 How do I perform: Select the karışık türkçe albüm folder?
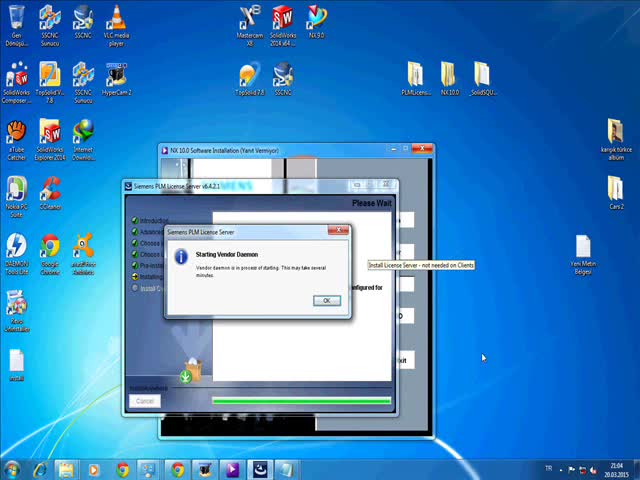tap(616, 140)
